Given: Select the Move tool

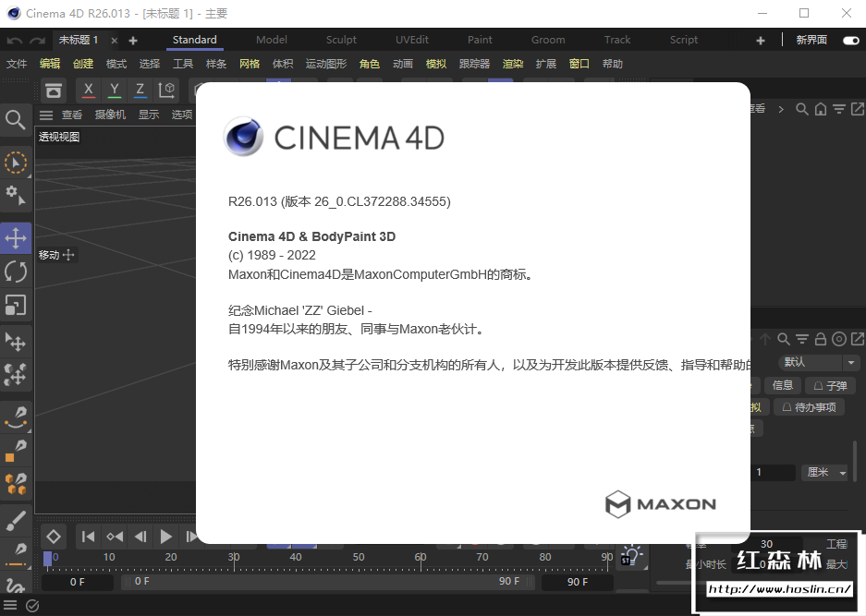Looking at the screenshot, I should (x=16, y=238).
